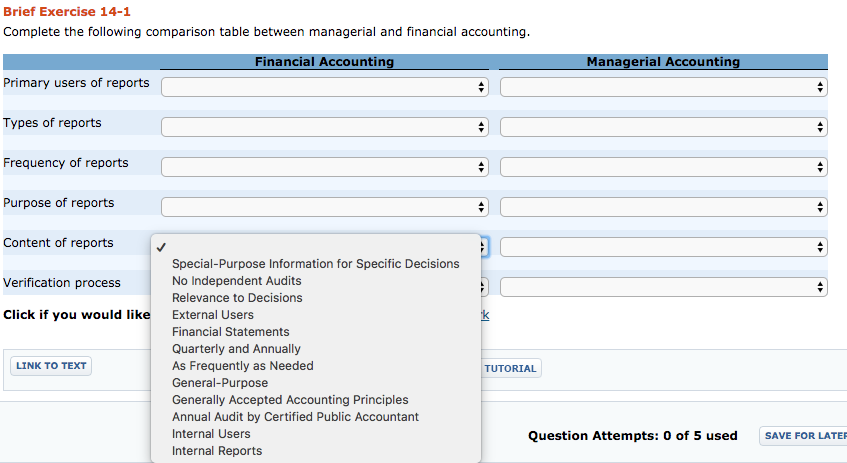Open Financial Accounting purpose of reports dropdown

point(325,207)
